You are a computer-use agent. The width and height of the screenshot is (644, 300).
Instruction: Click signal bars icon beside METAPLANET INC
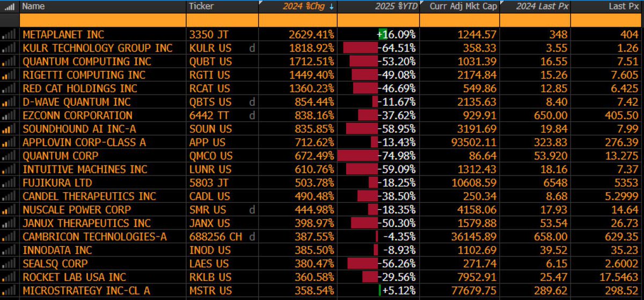[x=10, y=34]
